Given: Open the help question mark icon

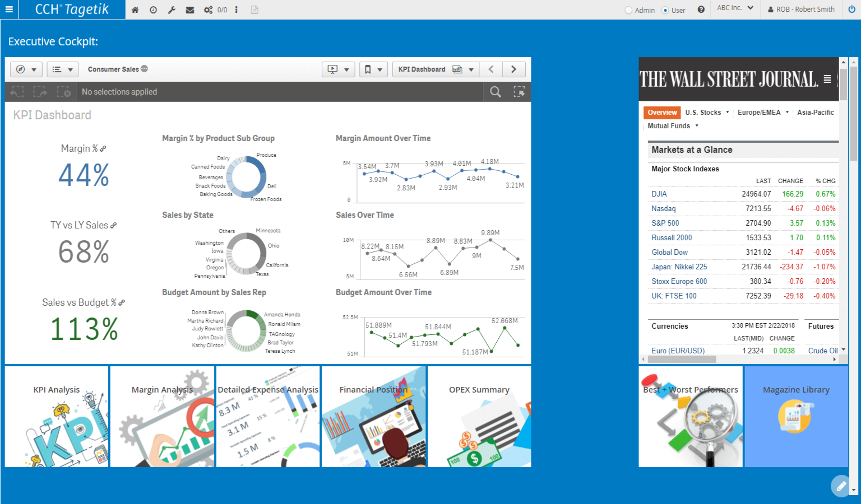Looking at the screenshot, I should [x=701, y=10].
